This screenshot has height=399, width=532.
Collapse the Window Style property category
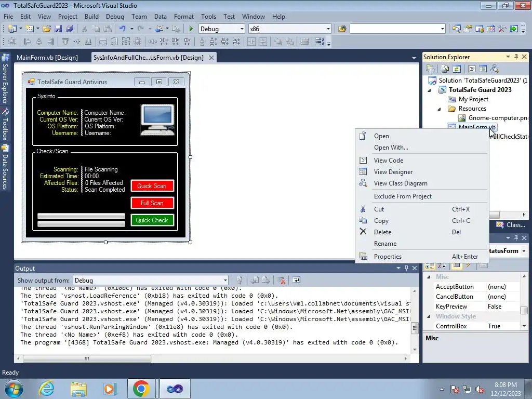click(429, 316)
